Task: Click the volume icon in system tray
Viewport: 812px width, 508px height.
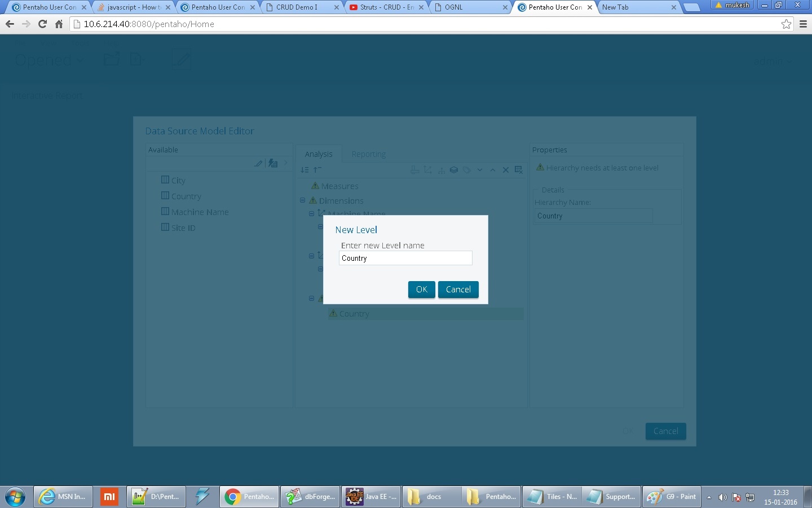Action: pyautogui.click(x=722, y=497)
